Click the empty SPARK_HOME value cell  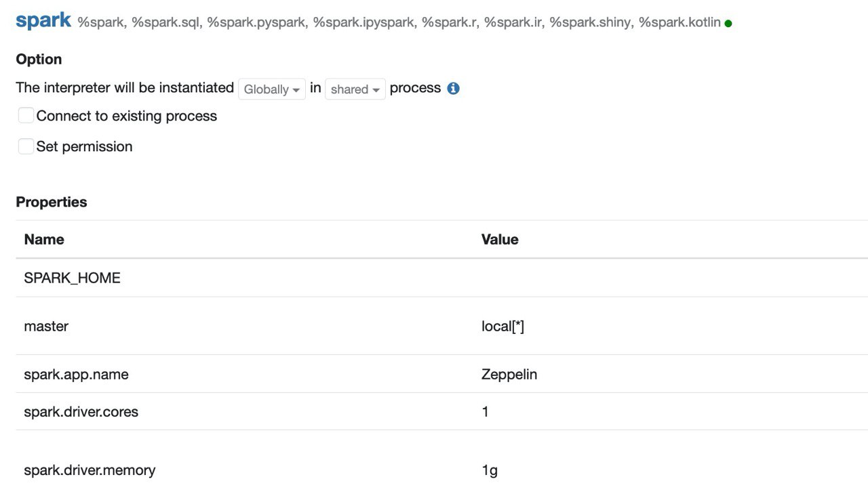pyautogui.click(x=671, y=278)
